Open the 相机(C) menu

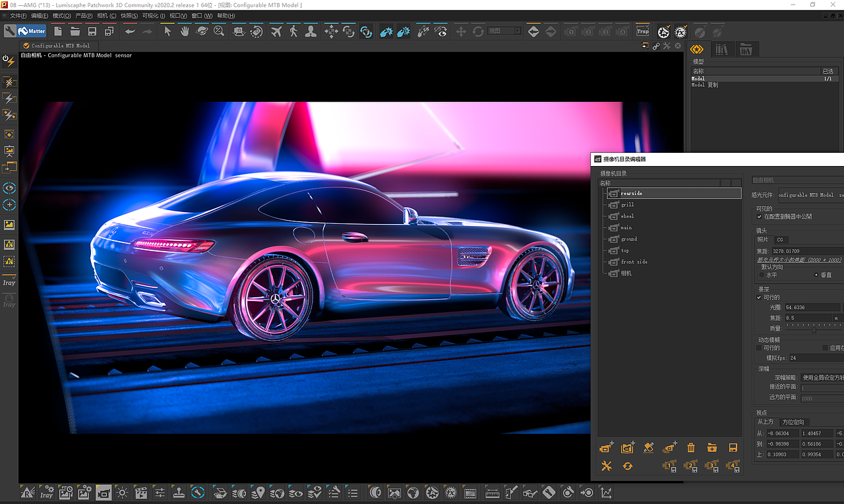106,15
